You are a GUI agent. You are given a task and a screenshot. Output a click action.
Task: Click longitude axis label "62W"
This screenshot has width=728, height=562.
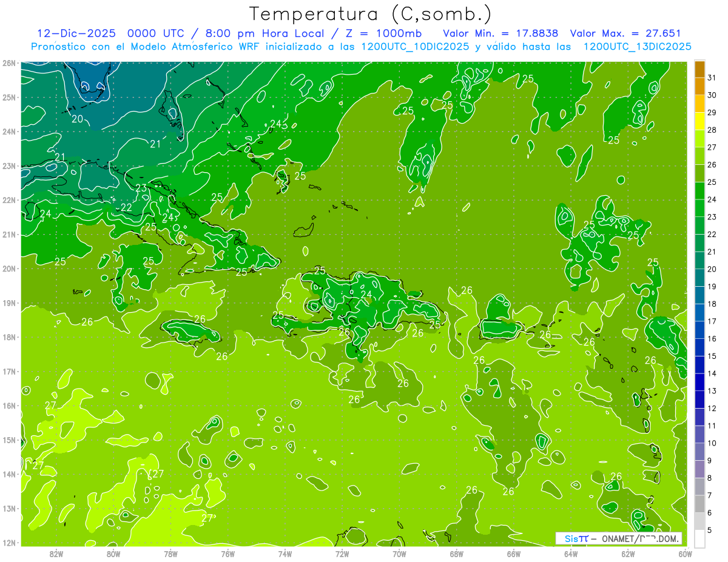pos(628,554)
